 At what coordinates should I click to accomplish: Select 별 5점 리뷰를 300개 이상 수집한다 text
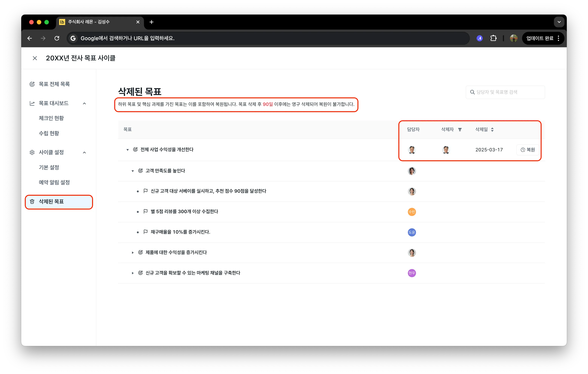coord(184,212)
